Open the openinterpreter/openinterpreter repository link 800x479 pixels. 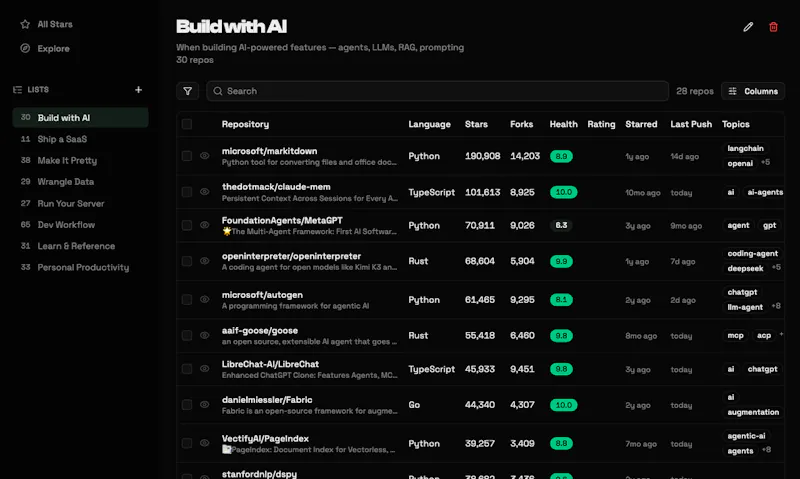(291, 256)
